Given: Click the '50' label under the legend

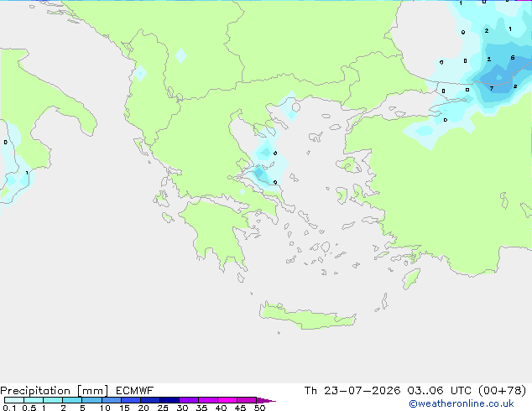Looking at the screenshot, I should tap(259, 408).
